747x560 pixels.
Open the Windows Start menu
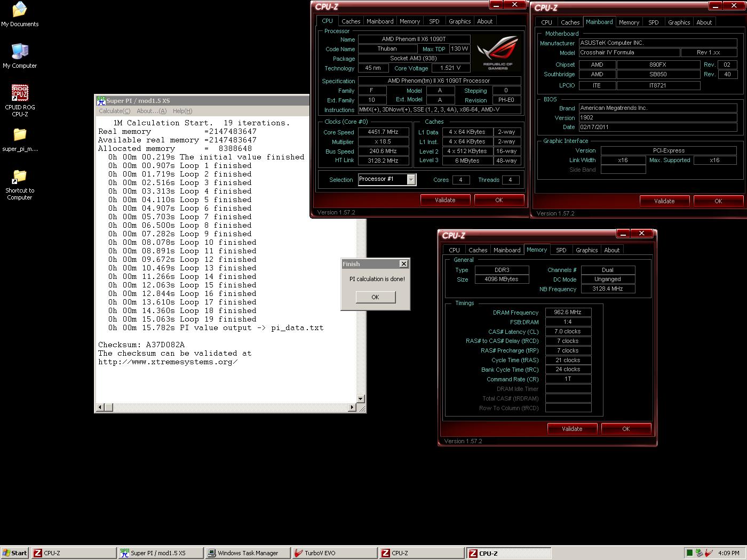tap(15, 553)
